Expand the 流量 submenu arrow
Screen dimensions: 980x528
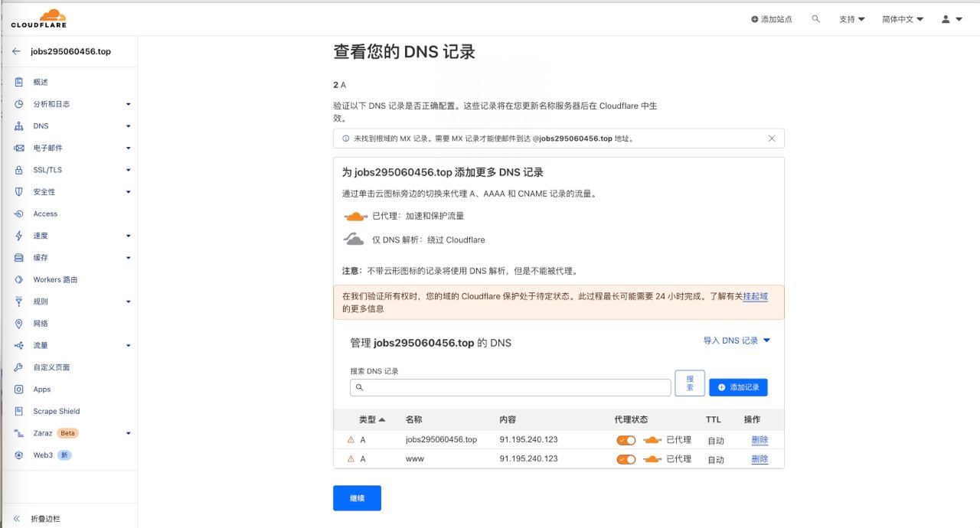129,346
